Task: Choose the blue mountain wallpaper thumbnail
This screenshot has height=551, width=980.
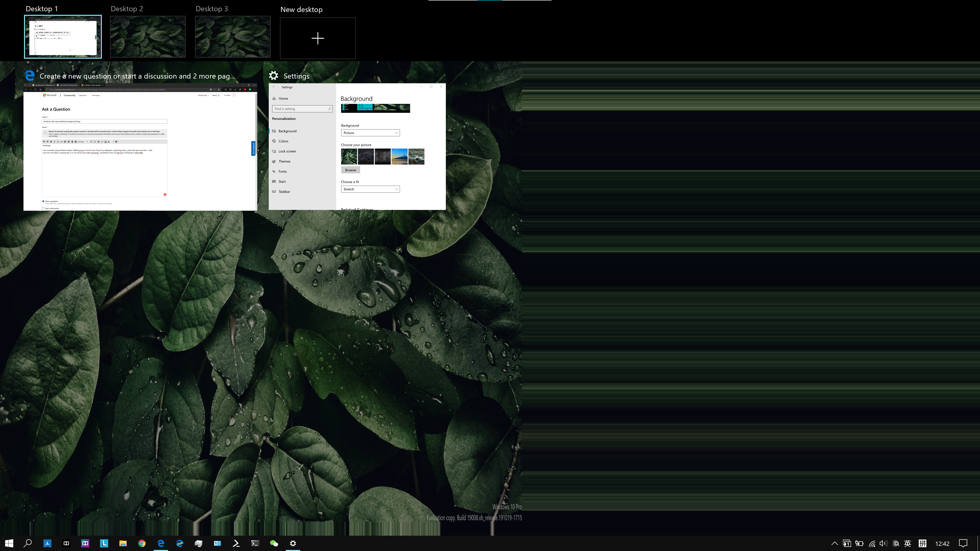Action: click(399, 157)
